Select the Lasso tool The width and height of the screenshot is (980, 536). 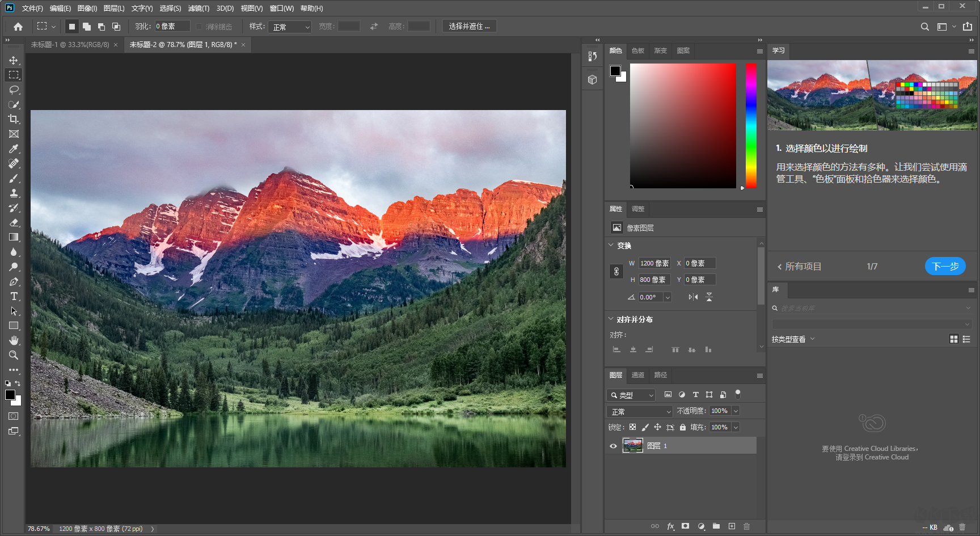point(14,90)
